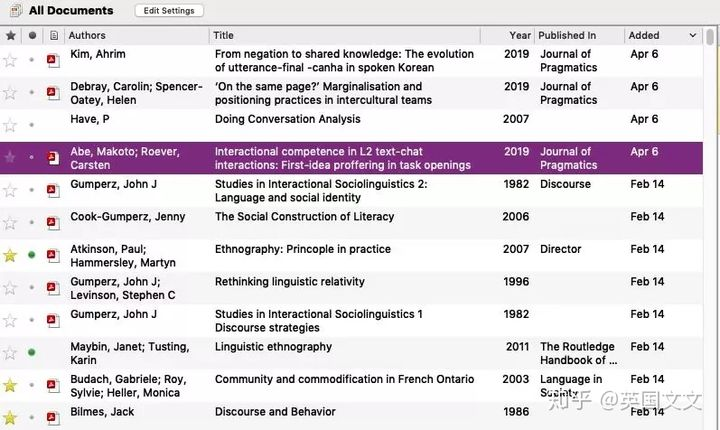Toggle read status of Atkinson, Paul row

click(32, 255)
